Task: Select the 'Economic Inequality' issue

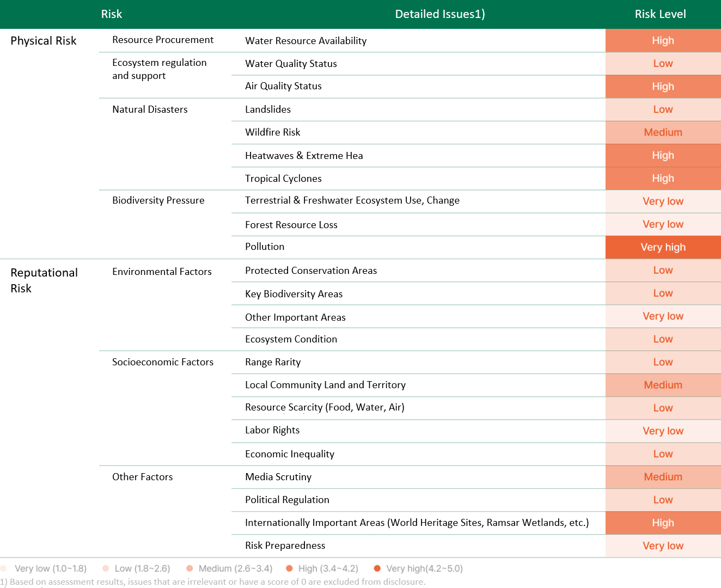Action: click(290, 454)
